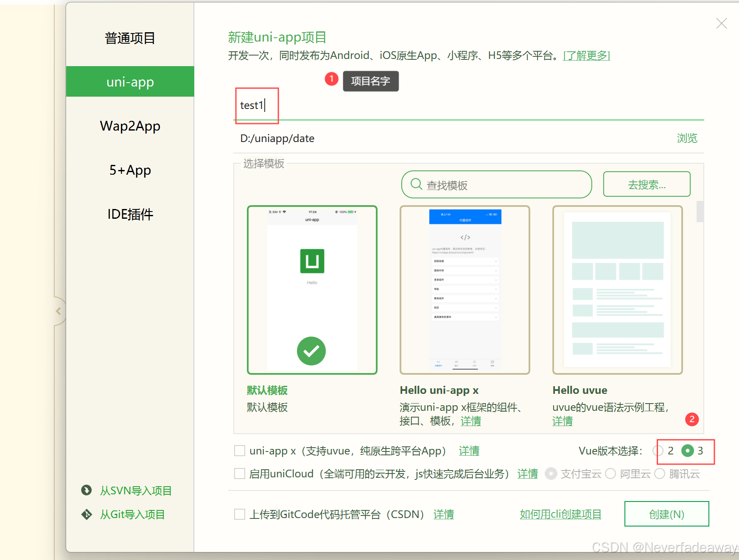The height and width of the screenshot is (560, 739).
Task: Open 详情 link beside GitCode upload option
Action: [444, 514]
